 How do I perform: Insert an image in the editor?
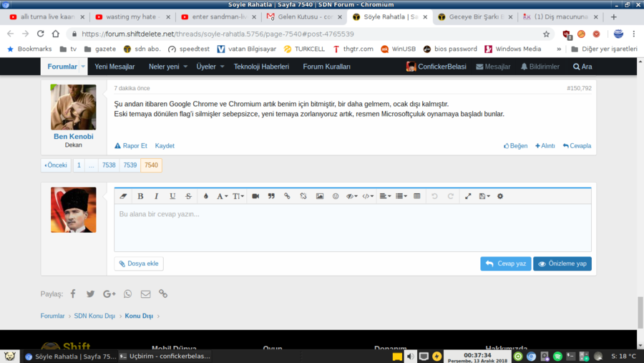pos(320,196)
